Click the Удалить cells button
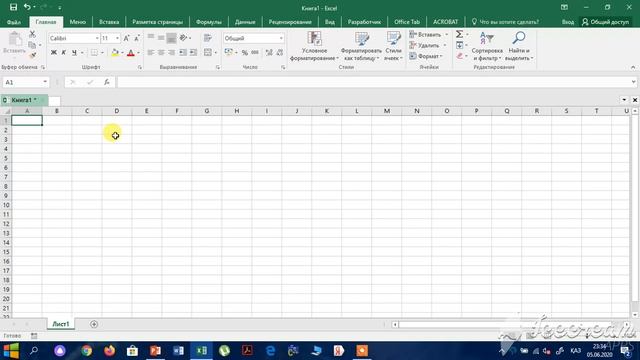The height and width of the screenshot is (360, 640). pyautogui.click(x=425, y=45)
